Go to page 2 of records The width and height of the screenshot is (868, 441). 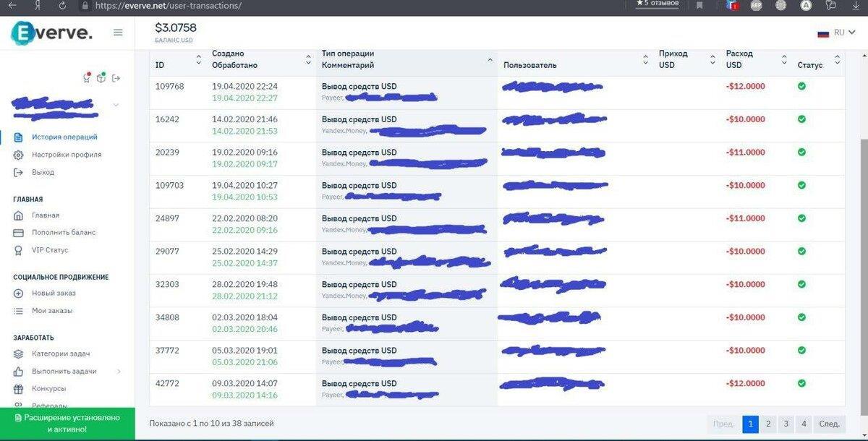768,424
